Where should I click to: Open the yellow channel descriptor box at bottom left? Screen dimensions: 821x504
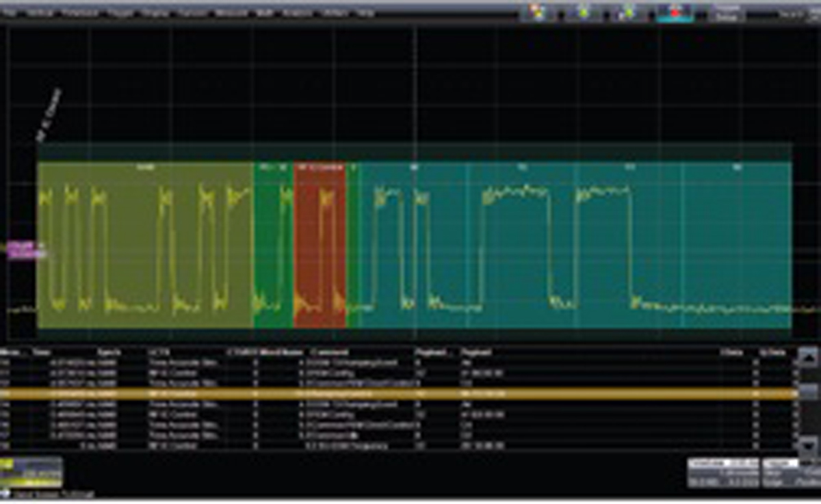(x=31, y=472)
